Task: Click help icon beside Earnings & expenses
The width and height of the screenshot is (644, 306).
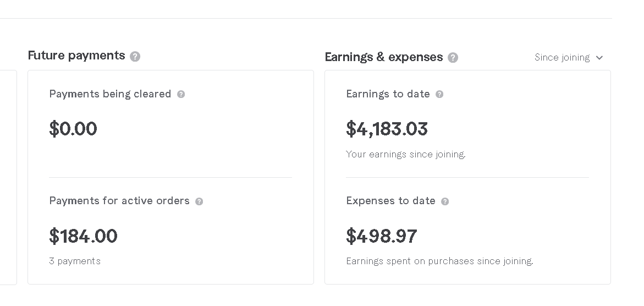Action: (x=453, y=57)
